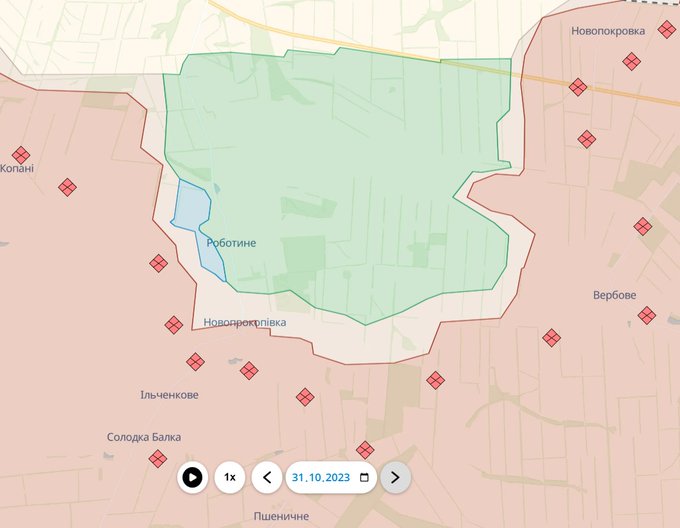
Task: Advance to the next date with right chevron
Action: (395, 477)
